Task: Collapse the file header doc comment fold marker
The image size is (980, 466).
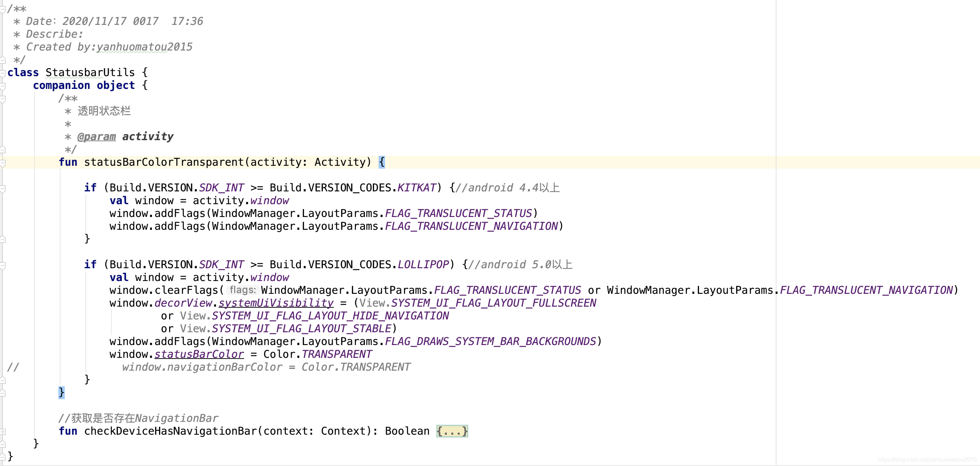Action: point(2,9)
